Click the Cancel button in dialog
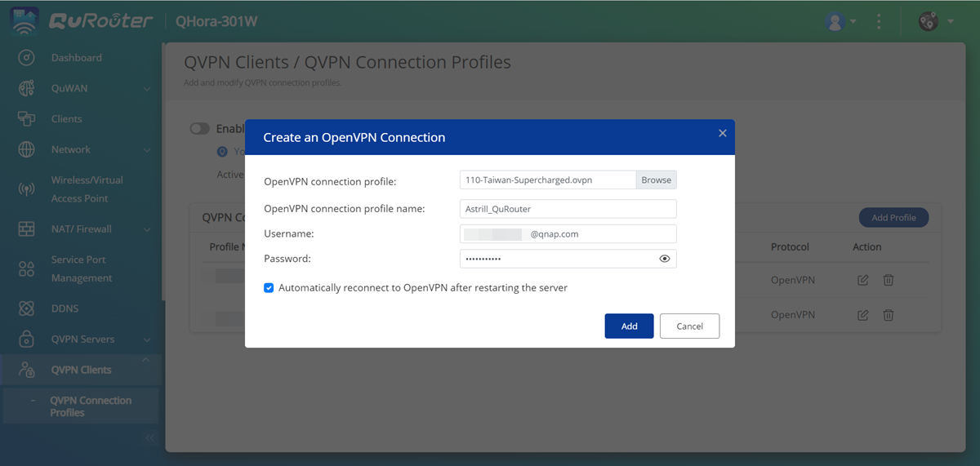The height and width of the screenshot is (466, 980). (x=689, y=326)
